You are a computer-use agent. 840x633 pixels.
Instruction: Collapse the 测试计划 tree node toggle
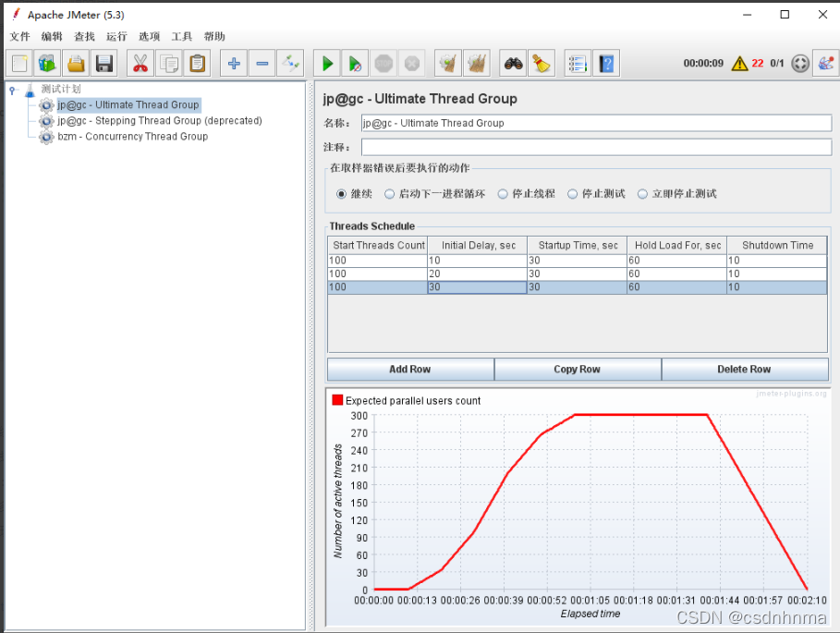pyautogui.click(x=12, y=91)
